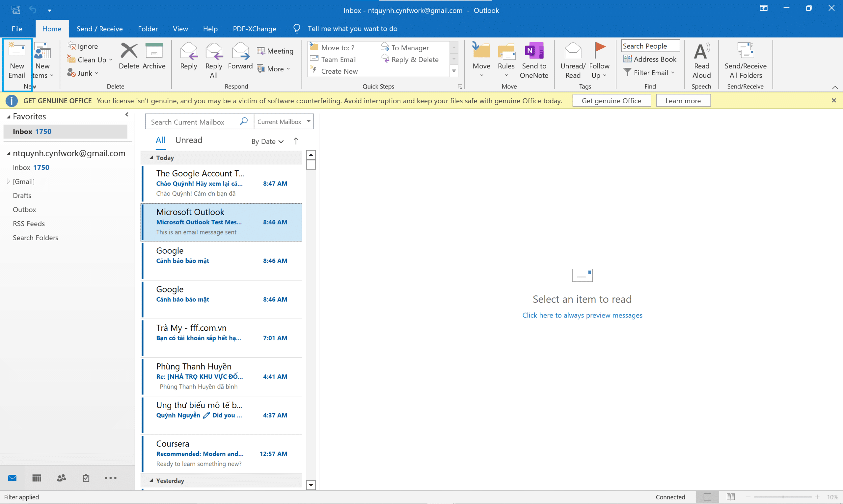Click here to always preview messages
Image resolution: width=843 pixels, height=504 pixels.
pyautogui.click(x=582, y=315)
